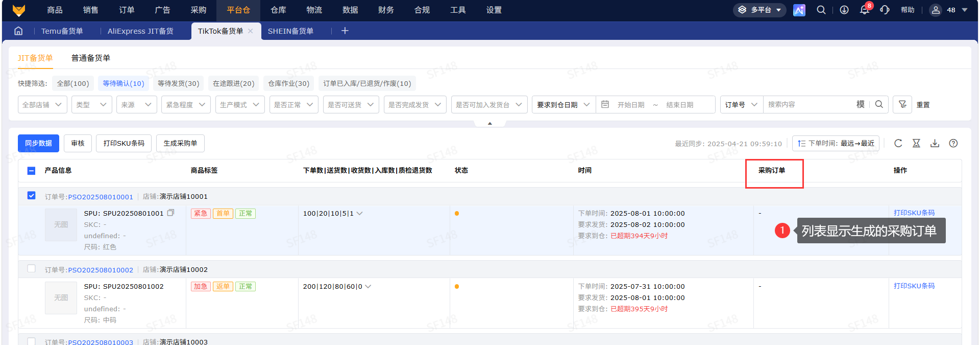980x345 pixels.
Task: Click the 同步数据 button
Action: [38, 143]
